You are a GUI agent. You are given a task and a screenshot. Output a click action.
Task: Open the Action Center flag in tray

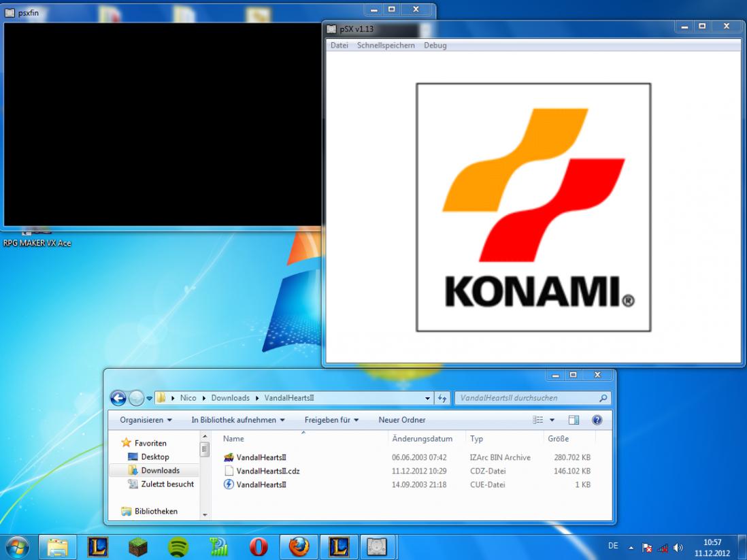point(647,548)
